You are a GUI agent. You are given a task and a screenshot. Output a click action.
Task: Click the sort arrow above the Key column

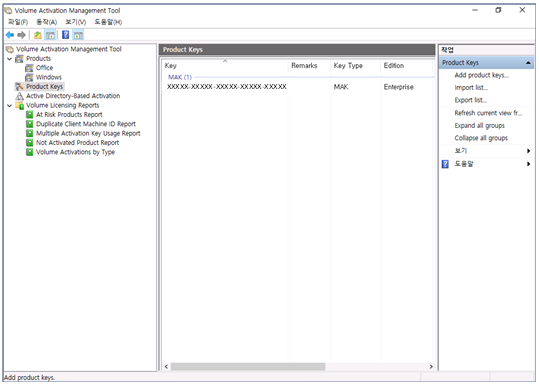225,61
